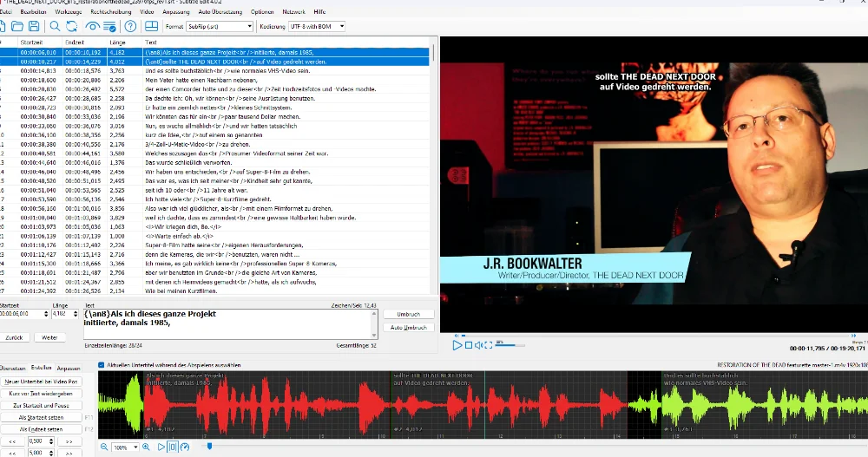Viewport: 868px width, 457px height.
Task: Select row 'Mein Vater hatte einen Nachbarn nebenan,'
Action: click(x=214, y=81)
